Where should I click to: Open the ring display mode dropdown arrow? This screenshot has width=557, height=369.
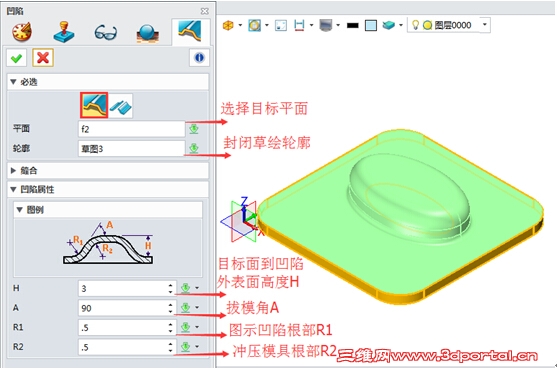tap(267, 25)
